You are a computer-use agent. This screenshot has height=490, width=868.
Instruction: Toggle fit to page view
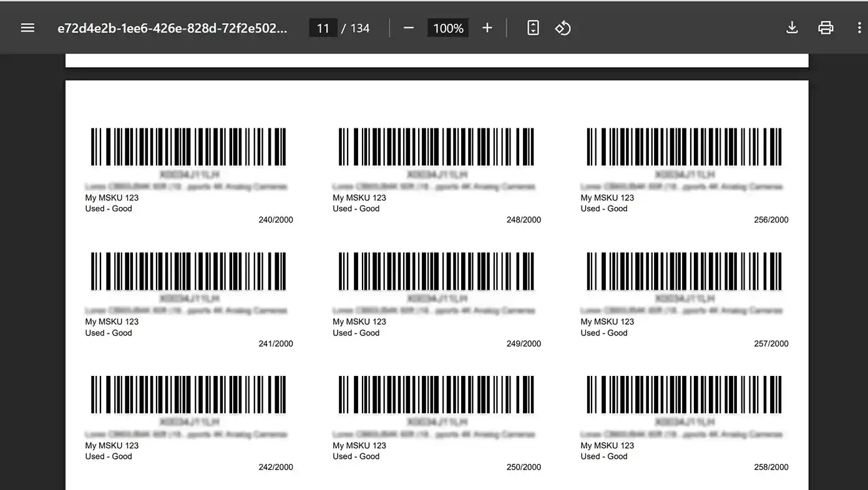pos(533,28)
